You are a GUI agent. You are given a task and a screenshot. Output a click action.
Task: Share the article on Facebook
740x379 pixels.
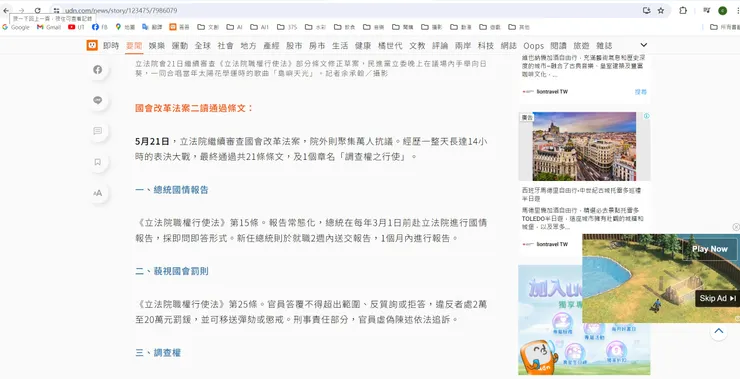(98, 69)
